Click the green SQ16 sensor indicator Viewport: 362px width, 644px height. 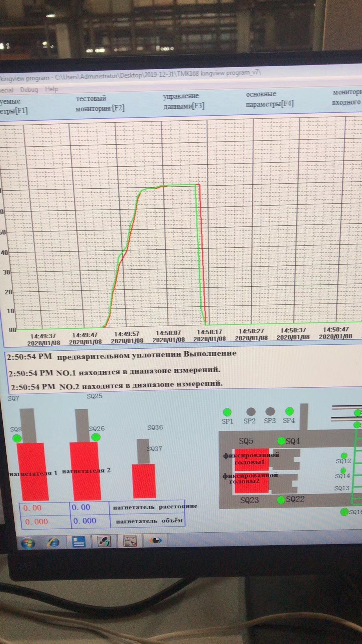click(x=344, y=512)
